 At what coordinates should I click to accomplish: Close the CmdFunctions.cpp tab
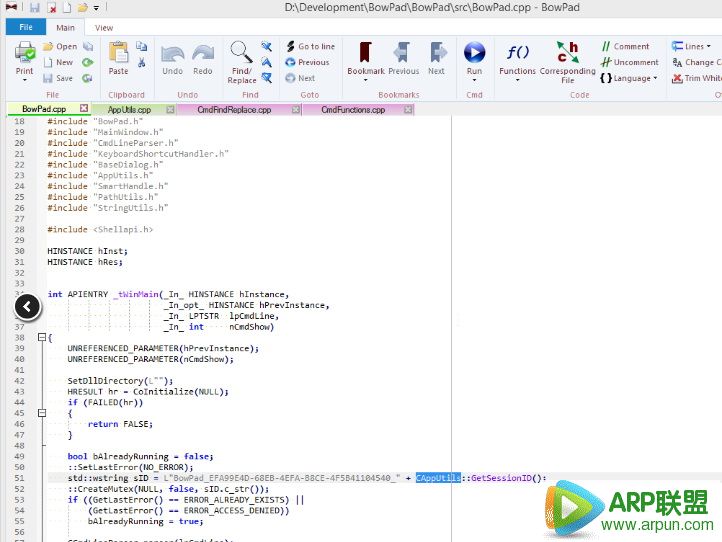point(408,110)
